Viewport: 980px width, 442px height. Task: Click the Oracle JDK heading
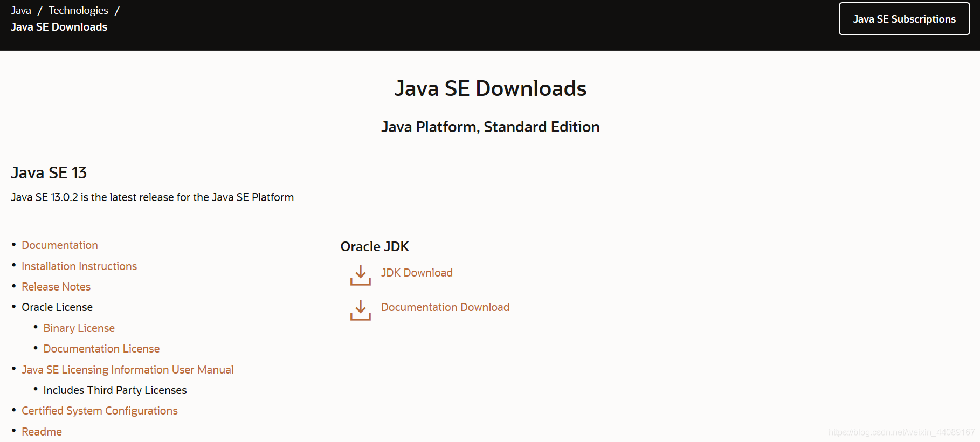(375, 246)
